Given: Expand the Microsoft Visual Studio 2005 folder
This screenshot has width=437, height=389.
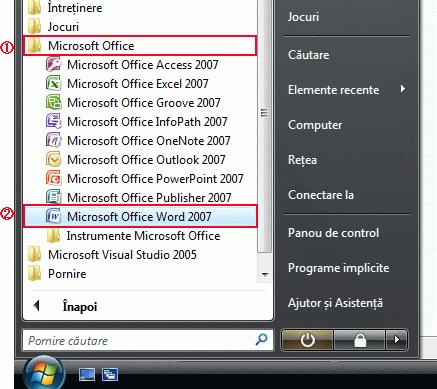Looking at the screenshot, I should (x=140, y=255).
